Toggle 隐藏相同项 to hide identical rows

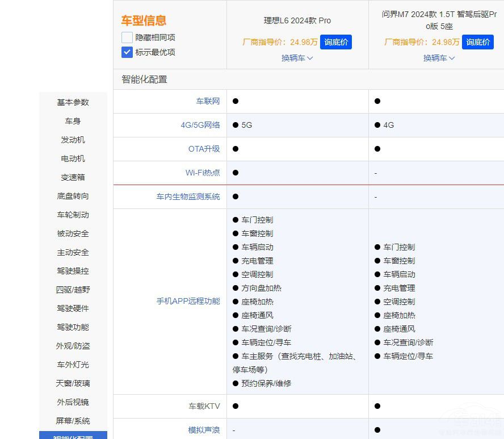(x=127, y=37)
